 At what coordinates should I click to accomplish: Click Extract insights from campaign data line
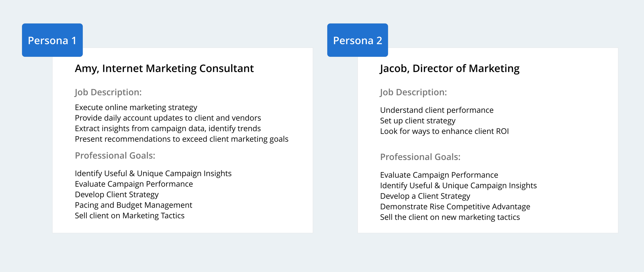[x=168, y=128]
